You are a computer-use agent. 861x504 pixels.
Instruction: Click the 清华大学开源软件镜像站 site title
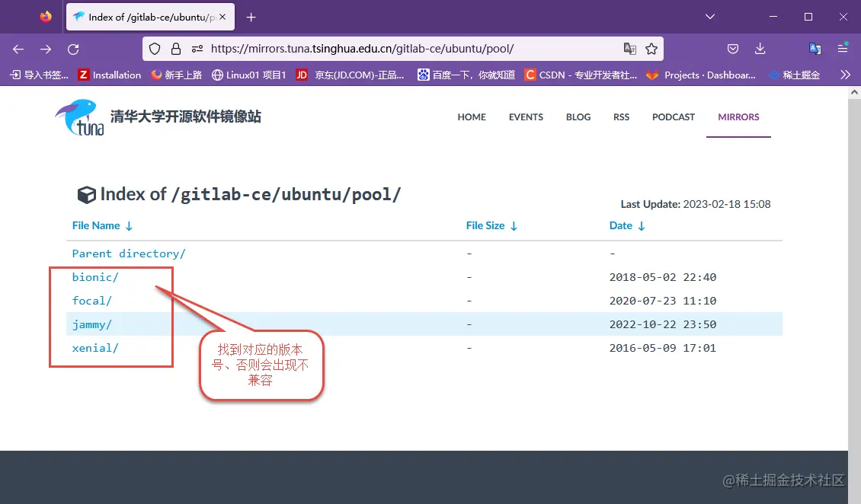click(x=186, y=116)
